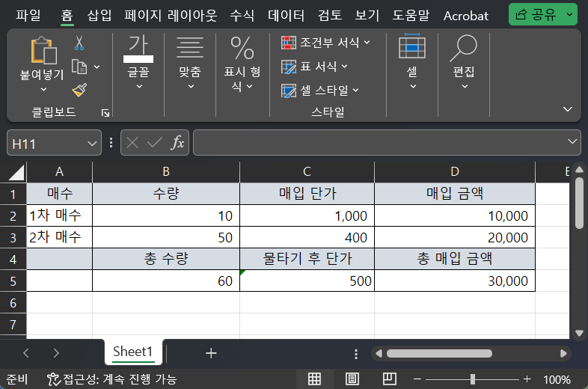Click the 100% zoom level
Image resolution: width=588 pixels, height=389 pixels.
(557, 379)
